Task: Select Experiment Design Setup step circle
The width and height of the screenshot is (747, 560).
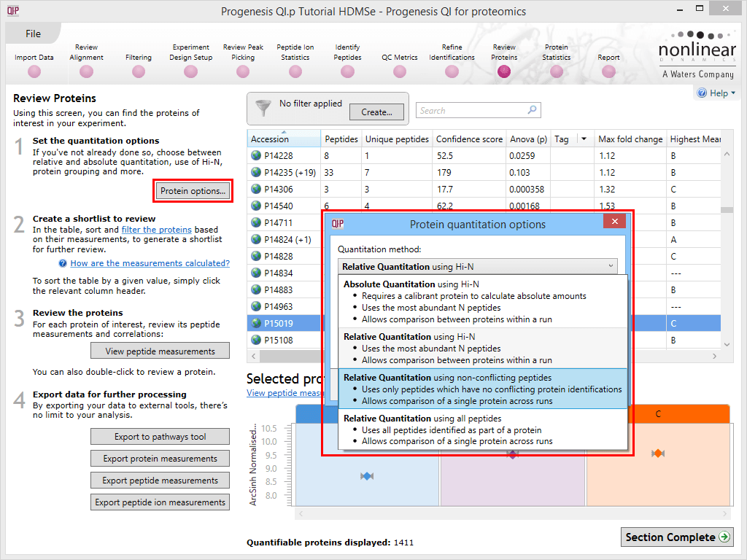Action: click(190, 72)
